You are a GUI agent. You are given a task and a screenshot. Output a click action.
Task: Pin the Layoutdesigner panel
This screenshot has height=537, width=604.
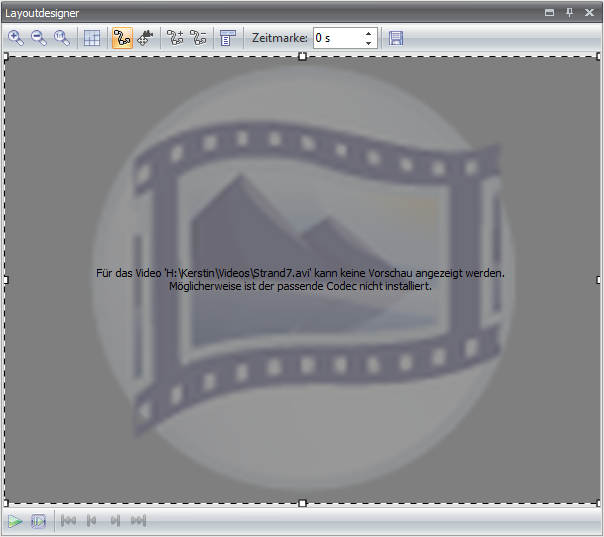point(569,12)
